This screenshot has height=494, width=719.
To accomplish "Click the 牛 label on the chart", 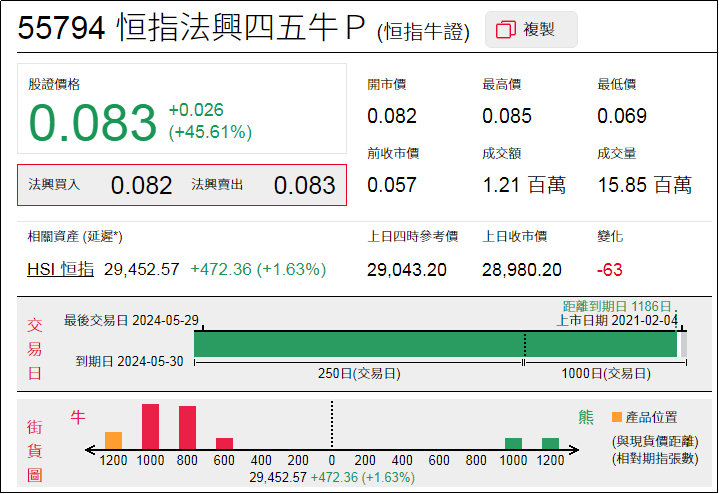I will pyautogui.click(x=77, y=417).
